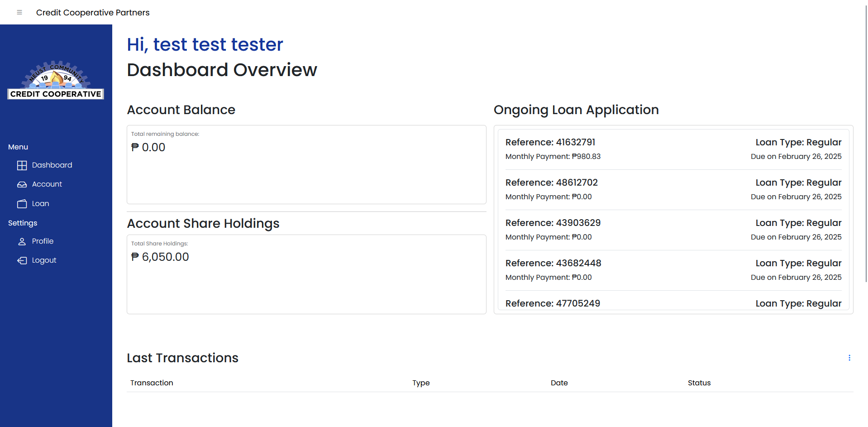The height and width of the screenshot is (427, 868).
Task: Open Last Transactions three-dot options menu
Action: pyautogui.click(x=849, y=358)
